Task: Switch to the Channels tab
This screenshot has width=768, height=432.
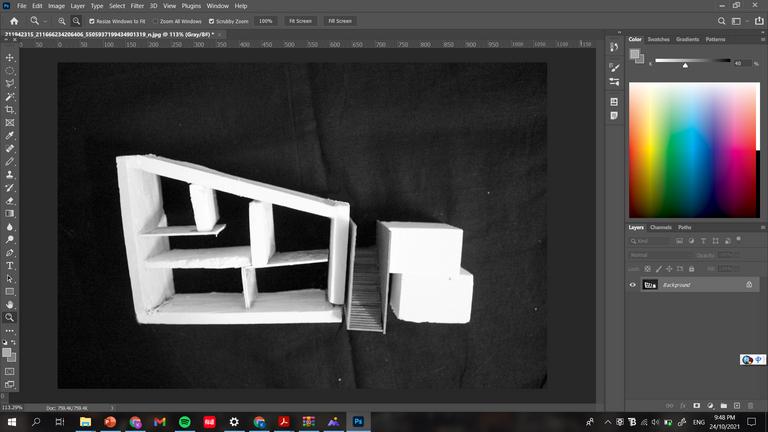Action: pyautogui.click(x=661, y=227)
